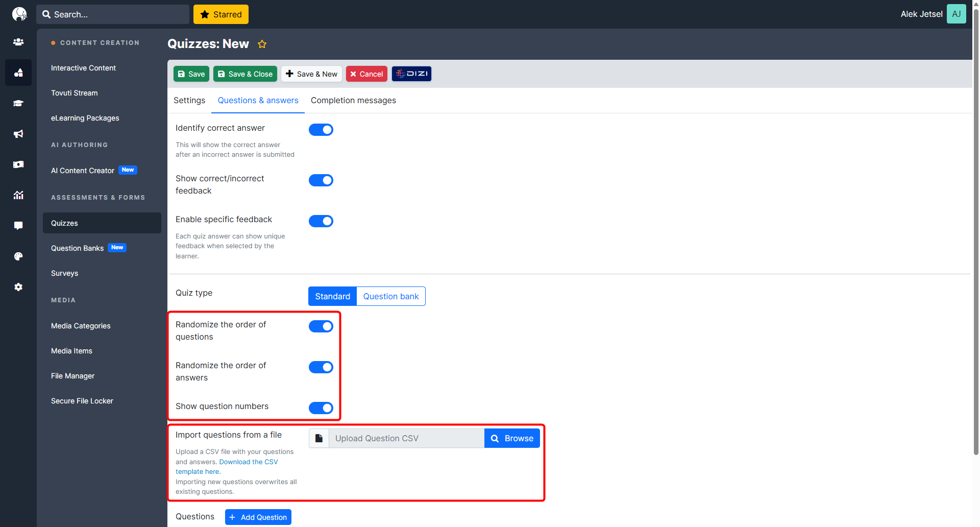Star this page with the title star icon
Image resolution: width=980 pixels, height=527 pixels.
[262, 44]
